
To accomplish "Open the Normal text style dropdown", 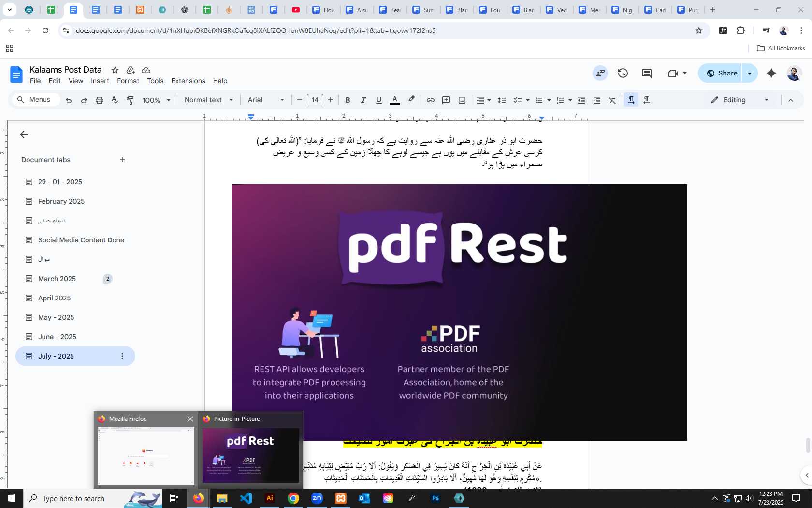I will click(209, 100).
